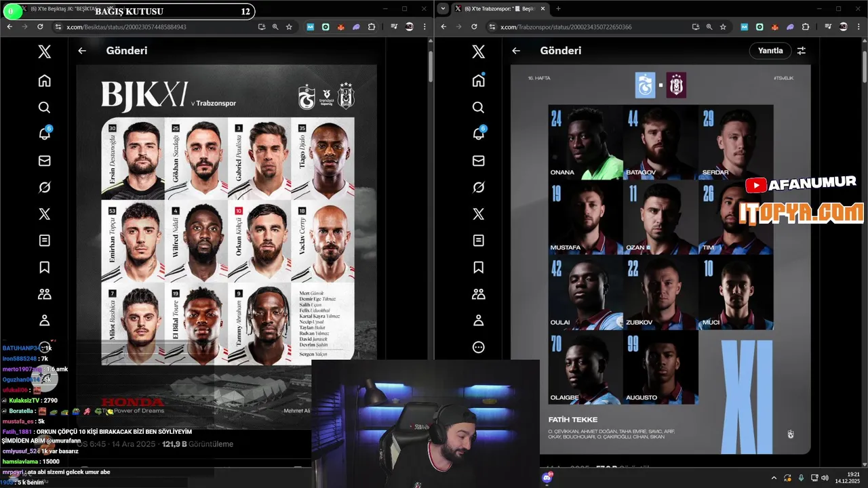The width and height of the screenshot is (868, 488).
Task: Open Communities in right Trabzonspor window sidebar
Action: (x=478, y=294)
